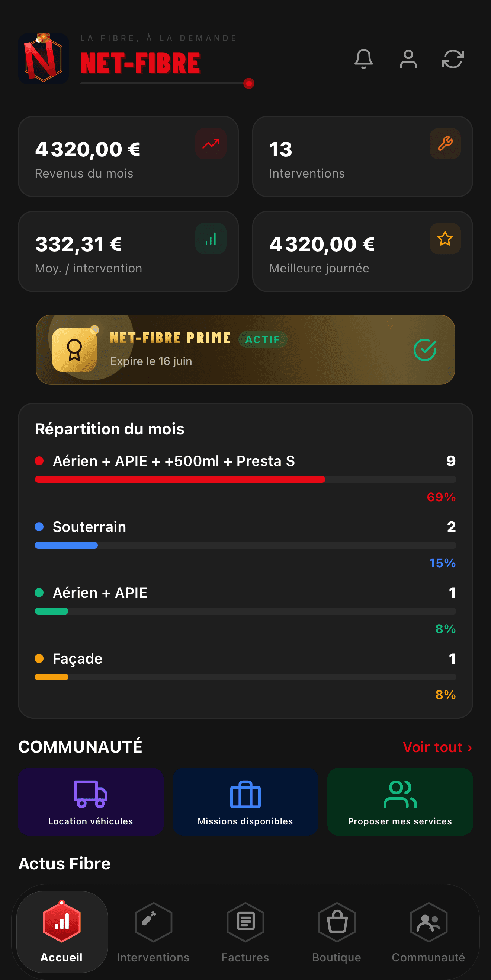This screenshot has width=491, height=980.
Task: Go to the Boutique tab
Action: (337, 931)
